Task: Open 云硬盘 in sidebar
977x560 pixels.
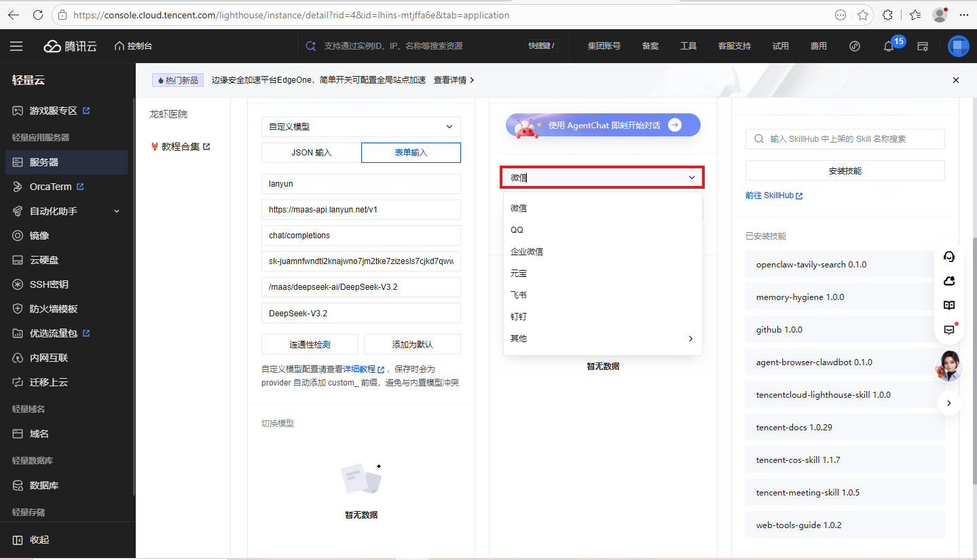Action: pyautogui.click(x=67, y=260)
